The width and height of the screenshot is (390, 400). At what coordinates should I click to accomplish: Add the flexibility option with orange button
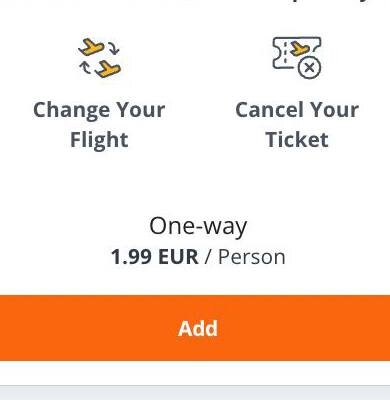coord(195,328)
